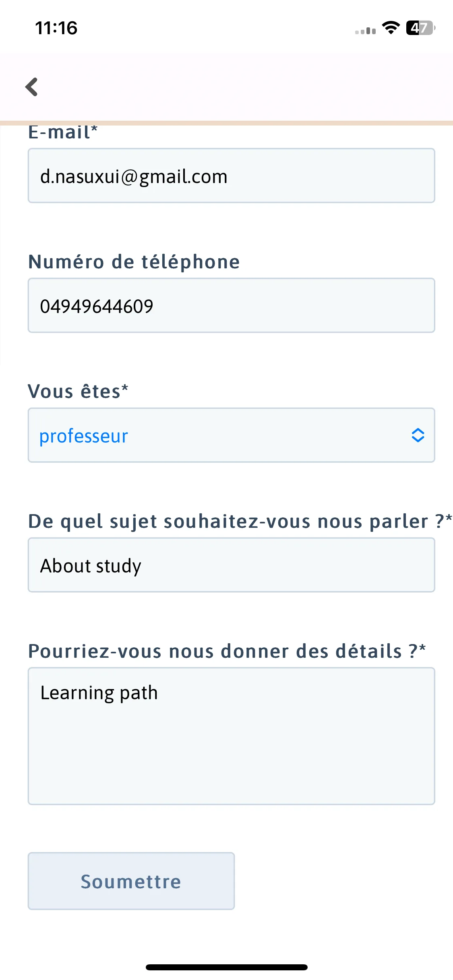Tap the back arrow icon
The height and width of the screenshot is (980, 453).
tap(31, 87)
